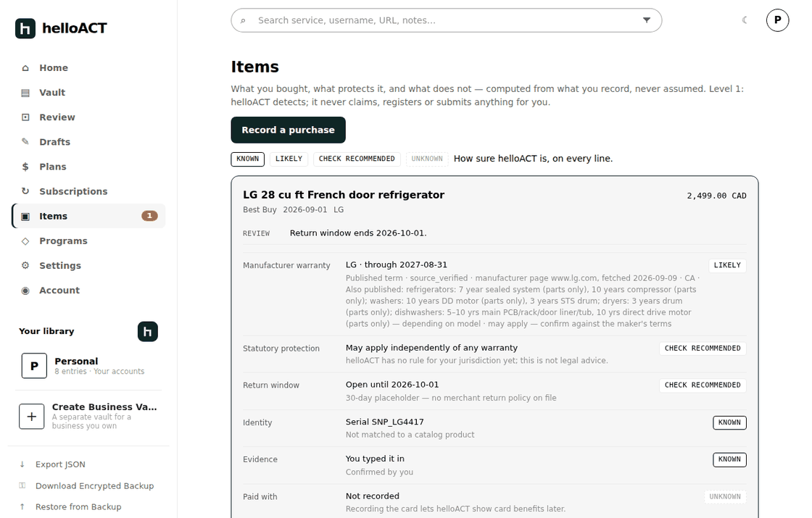This screenshot has width=812, height=518.
Task: Click the Download Encrypted Backup icon
Action: pyautogui.click(x=22, y=486)
